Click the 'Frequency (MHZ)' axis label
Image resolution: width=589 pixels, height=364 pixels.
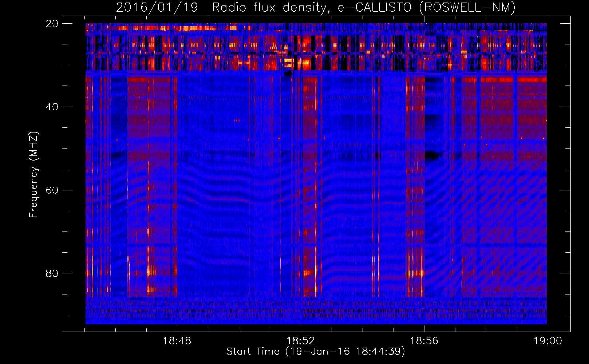tap(33, 175)
